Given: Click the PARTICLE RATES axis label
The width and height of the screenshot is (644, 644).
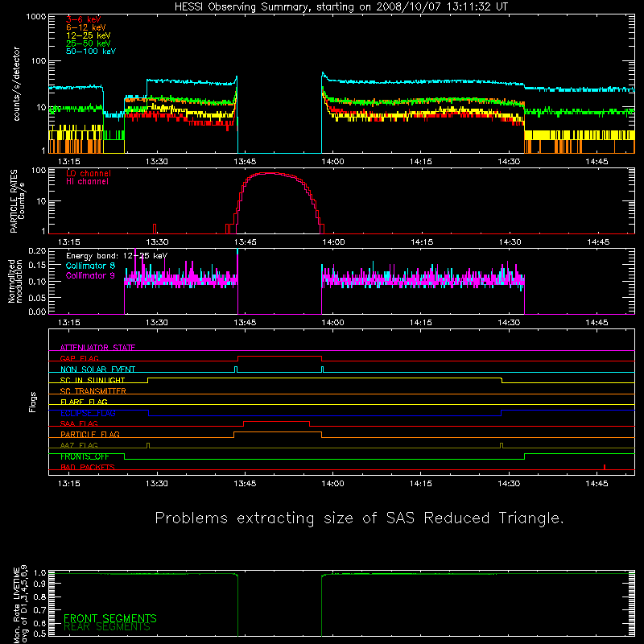Looking at the screenshot, I should point(17,201).
